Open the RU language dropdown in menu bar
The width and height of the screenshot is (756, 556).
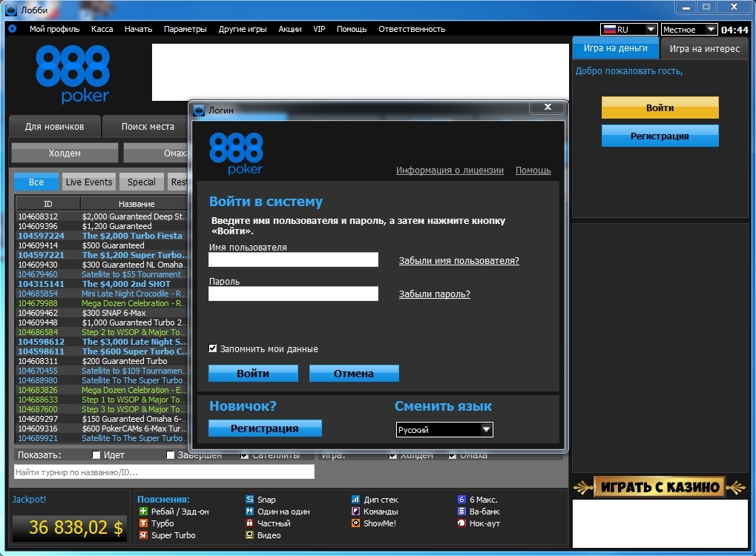pyautogui.click(x=628, y=30)
